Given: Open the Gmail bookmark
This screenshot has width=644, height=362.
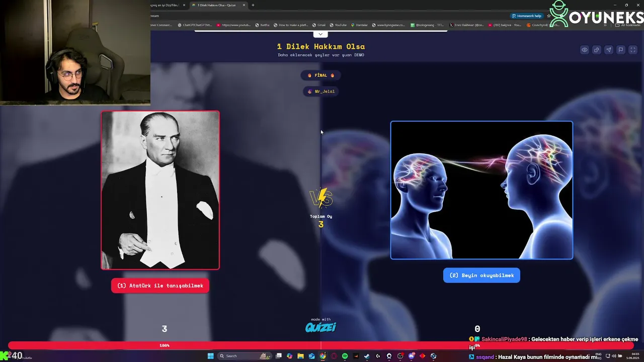Looking at the screenshot, I should pos(318,25).
